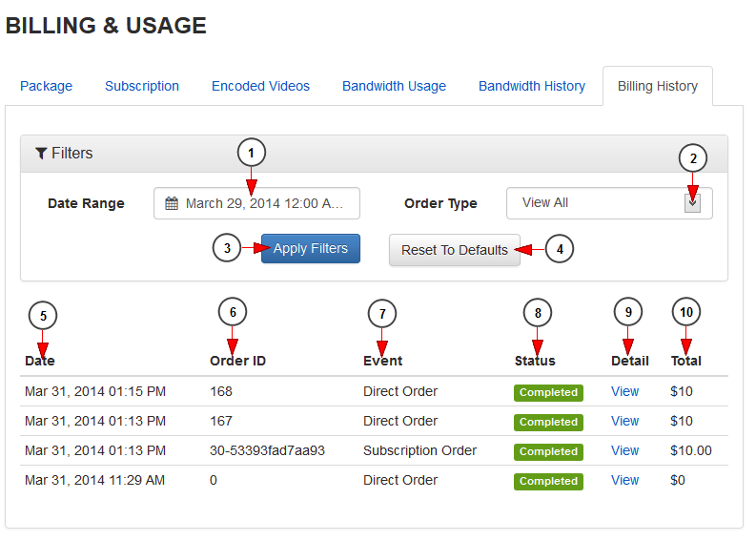View details for order 168
Viewport: 756px width, 541px height.
click(x=625, y=391)
